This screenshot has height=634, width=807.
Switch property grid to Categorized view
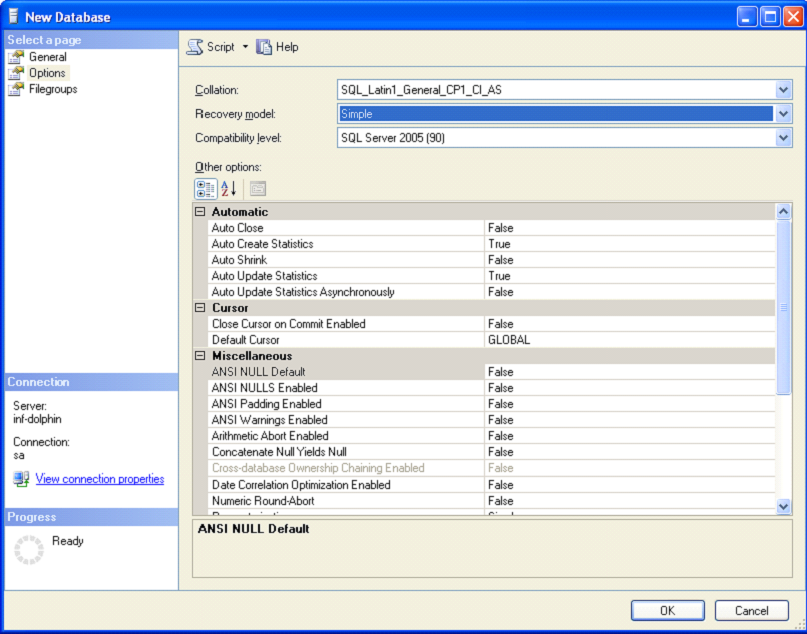(x=205, y=189)
